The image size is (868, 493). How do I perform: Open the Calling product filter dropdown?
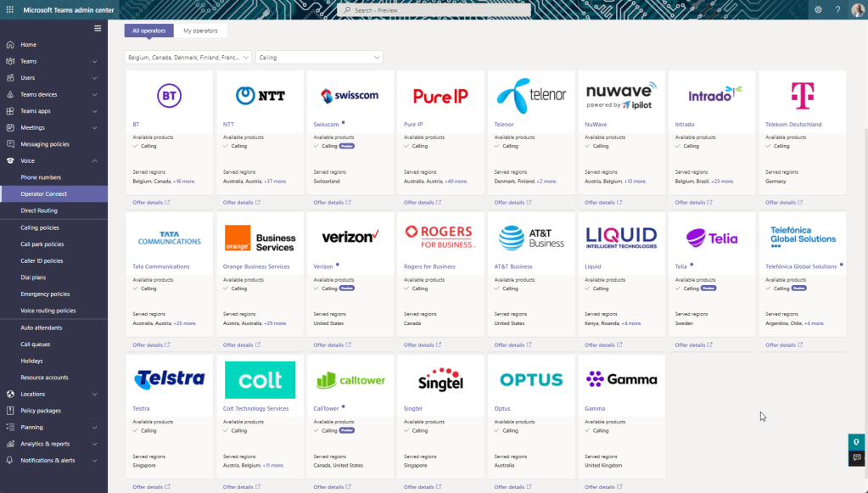(x=319, y=58)
